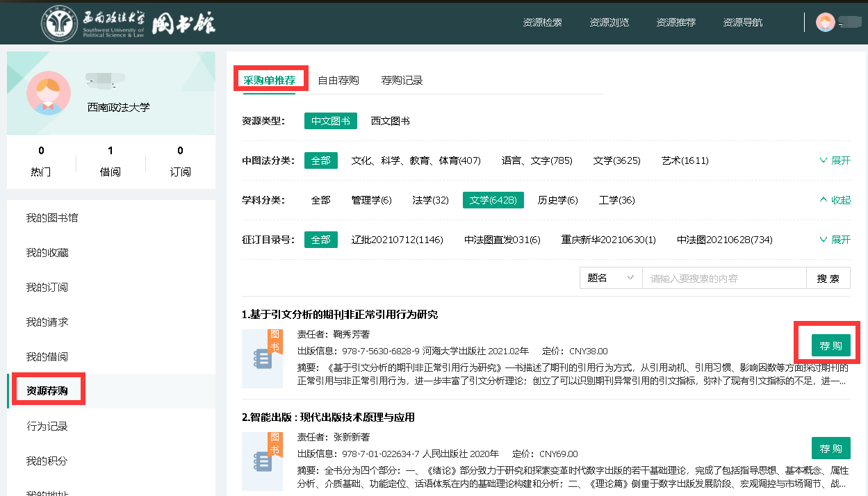Click 荐购 for 智能出版 book
This screenshot has width=868, height=496.
tap(831, 448)
